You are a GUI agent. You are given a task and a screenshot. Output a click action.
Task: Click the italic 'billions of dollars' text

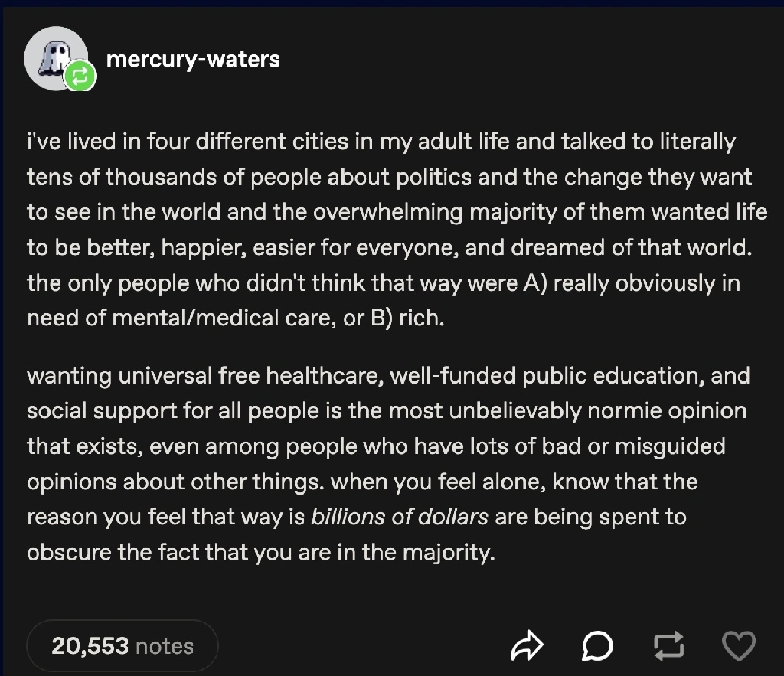(400, 517)
